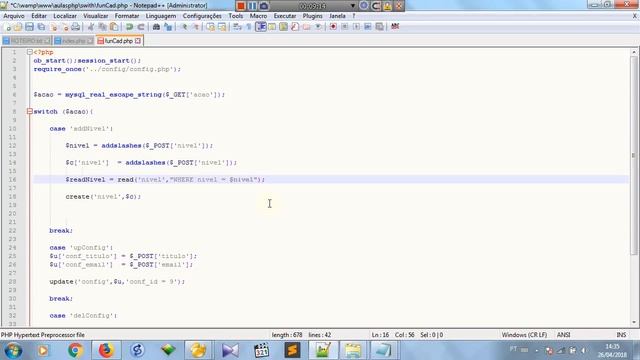Click the Copy toolbar icon
The width and height of the screenshot is (640, 360).
102,27
